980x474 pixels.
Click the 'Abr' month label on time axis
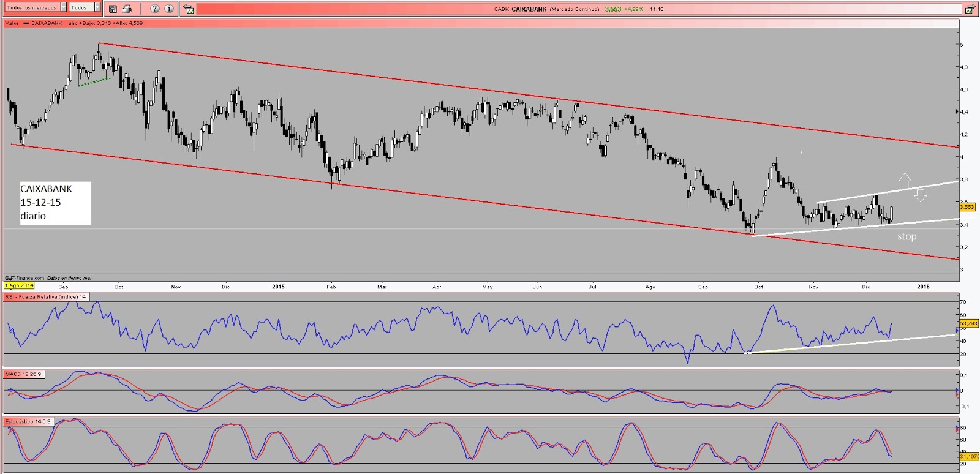tap(437, 287)
